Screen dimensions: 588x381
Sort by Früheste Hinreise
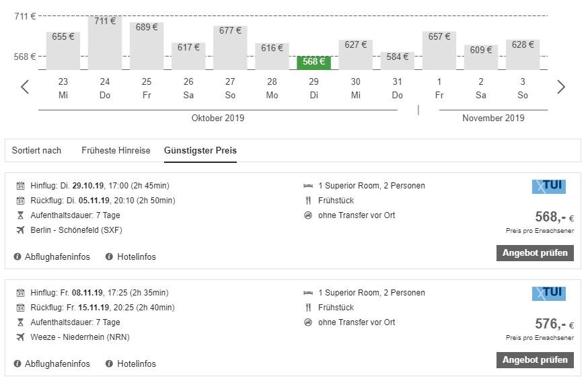click(116, 151)
